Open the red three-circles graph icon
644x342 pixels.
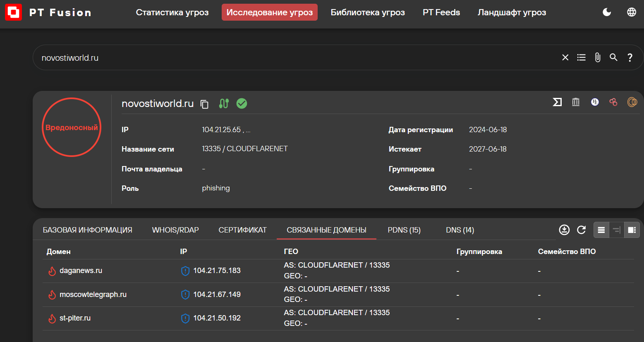(x=613, y=102)
